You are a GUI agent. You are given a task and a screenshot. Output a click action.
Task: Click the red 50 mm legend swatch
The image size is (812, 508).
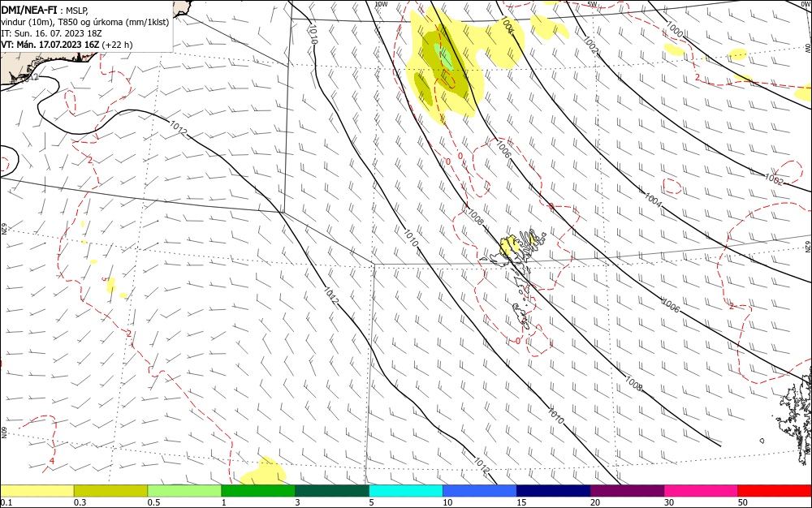coord(775,491)
